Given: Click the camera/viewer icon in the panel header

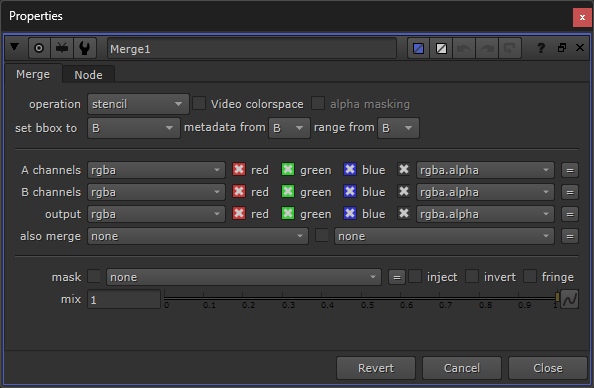Looking at the screenshot, I should coord(62,48).
